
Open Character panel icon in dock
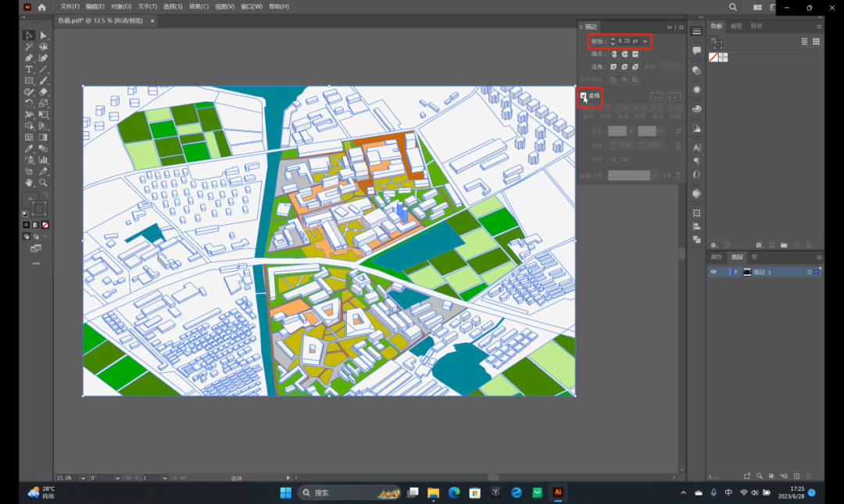pyautogui.click(x=696, y=148)
